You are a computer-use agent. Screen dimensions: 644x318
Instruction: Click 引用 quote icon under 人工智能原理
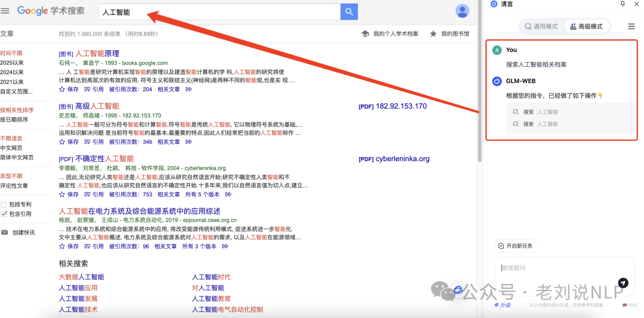click(94, 89)
